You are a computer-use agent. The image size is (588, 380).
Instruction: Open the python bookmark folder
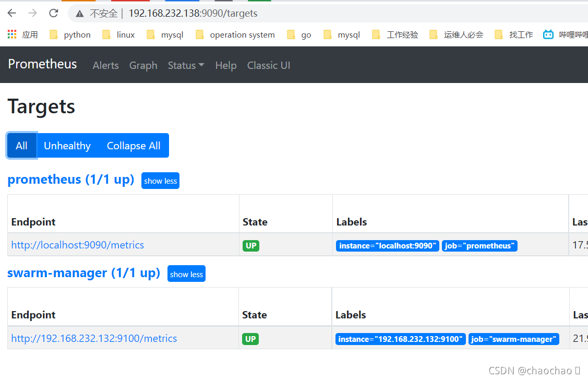point(70,35)
